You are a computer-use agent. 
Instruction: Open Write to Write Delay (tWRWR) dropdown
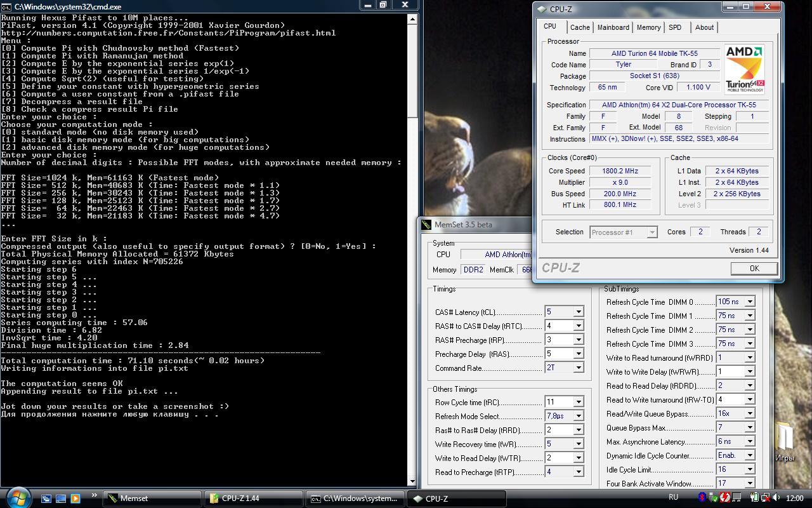[x=750, y=371]
